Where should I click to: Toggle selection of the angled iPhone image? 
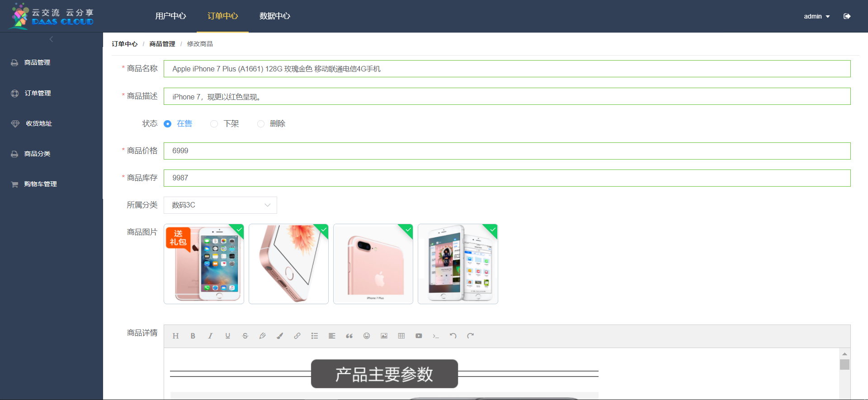[x=288, y=264]
